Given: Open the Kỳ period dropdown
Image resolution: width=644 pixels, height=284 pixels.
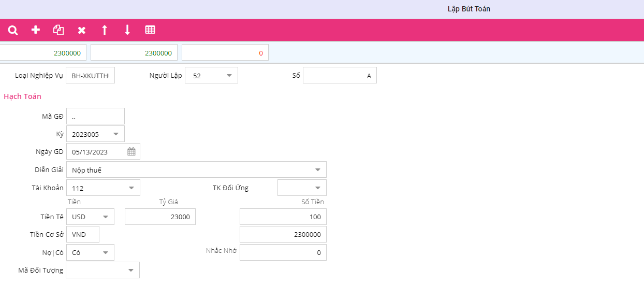Looking at the screenshot, I should (116, 134).
